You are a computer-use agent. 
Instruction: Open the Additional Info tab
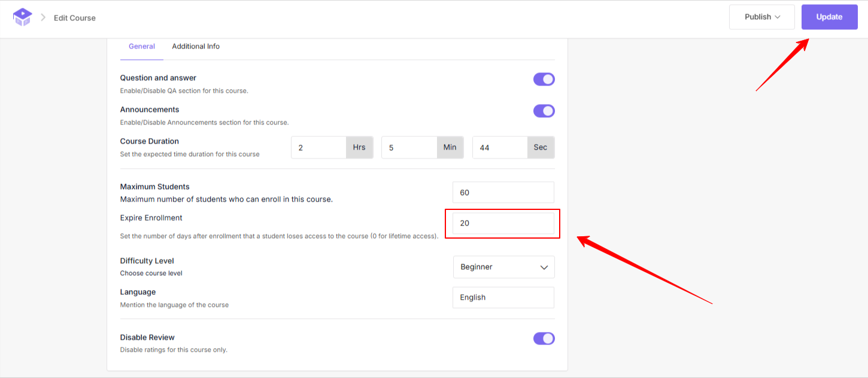coord(196,46)
